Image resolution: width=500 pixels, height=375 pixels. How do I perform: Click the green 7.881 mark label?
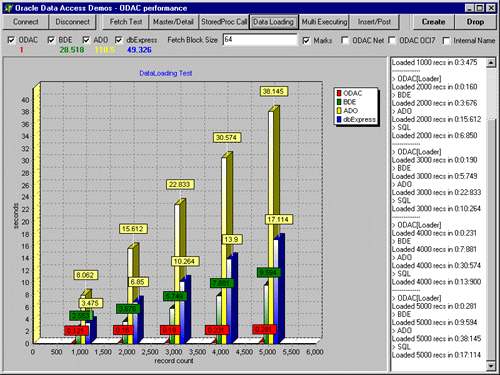221,283
